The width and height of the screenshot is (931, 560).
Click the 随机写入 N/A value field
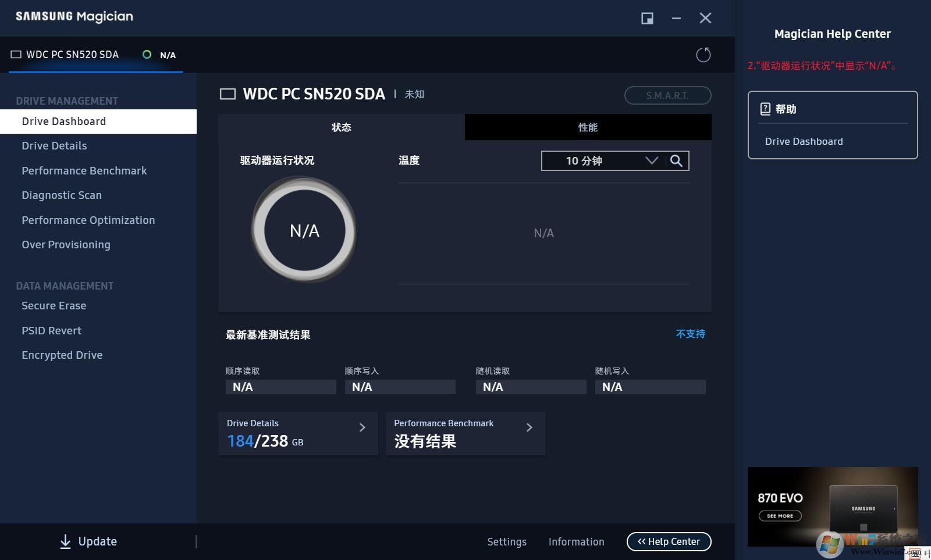pyautogui.click(x=651, y=387)
